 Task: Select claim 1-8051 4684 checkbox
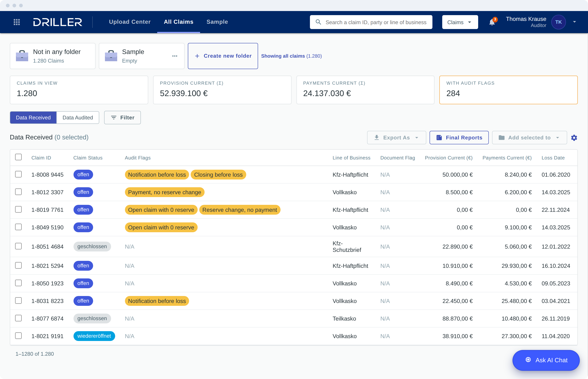[x=18, y=246]
